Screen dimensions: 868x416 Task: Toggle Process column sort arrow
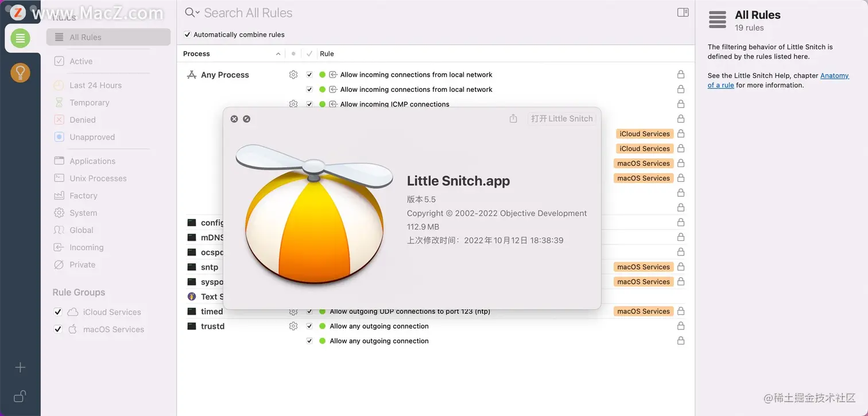click(278, 54)
